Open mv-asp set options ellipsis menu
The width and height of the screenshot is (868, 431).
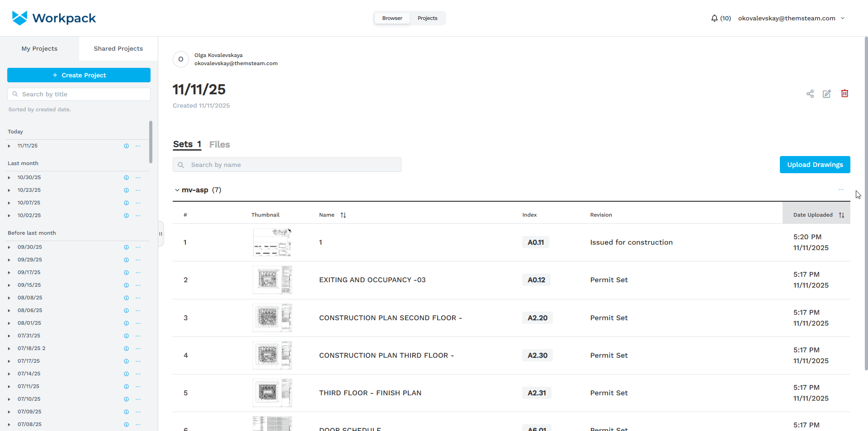point(840,190)
